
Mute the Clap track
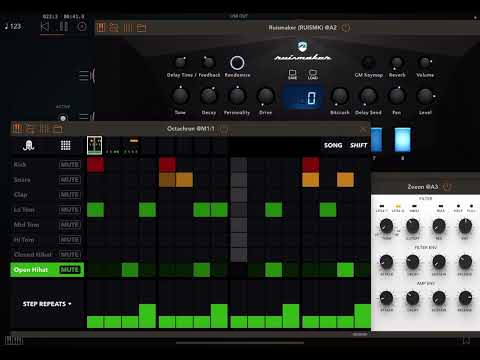click(70, 195)
